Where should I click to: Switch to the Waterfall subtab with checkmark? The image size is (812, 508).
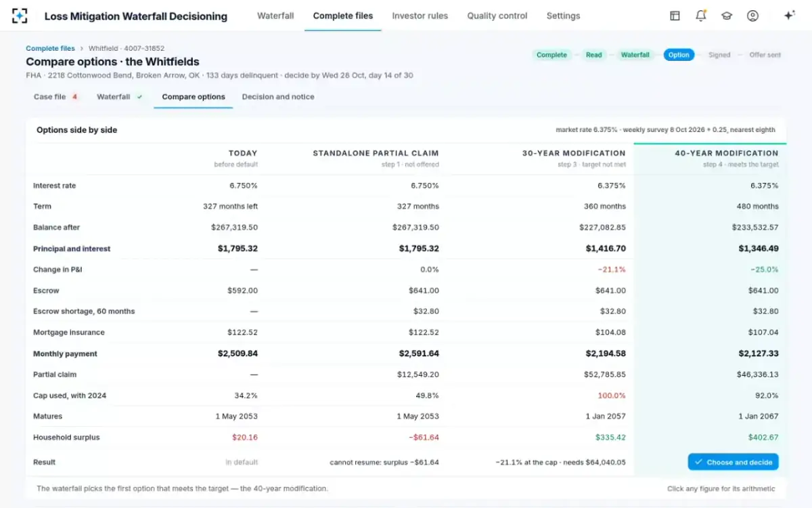coord(120,97)
